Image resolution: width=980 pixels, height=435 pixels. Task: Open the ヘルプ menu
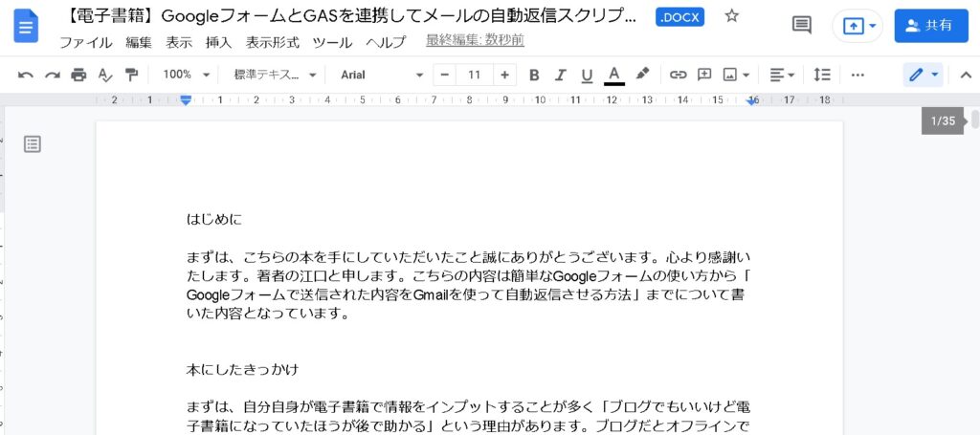pos(386,42)
